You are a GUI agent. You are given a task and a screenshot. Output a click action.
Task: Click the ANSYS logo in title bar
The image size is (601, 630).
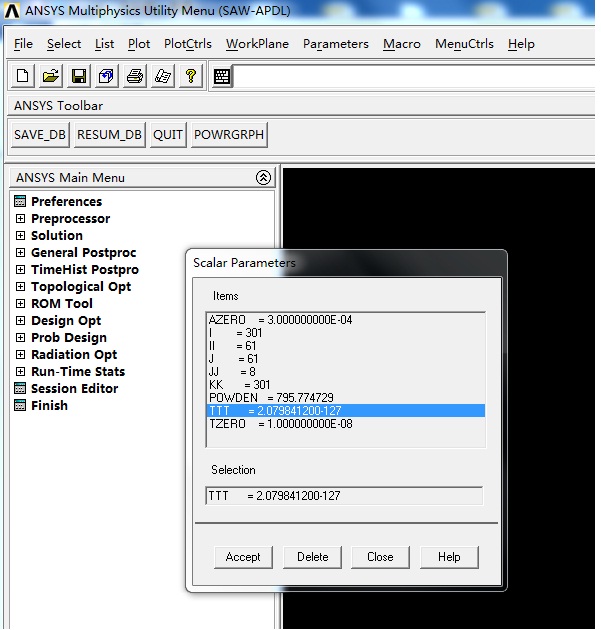12,11
